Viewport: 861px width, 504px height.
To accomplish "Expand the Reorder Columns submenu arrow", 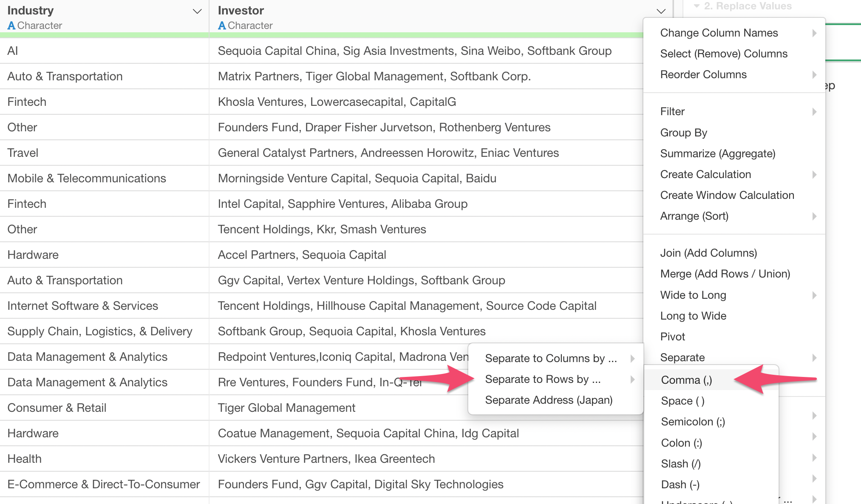I will pyautogui.click(x=814, y=75).
